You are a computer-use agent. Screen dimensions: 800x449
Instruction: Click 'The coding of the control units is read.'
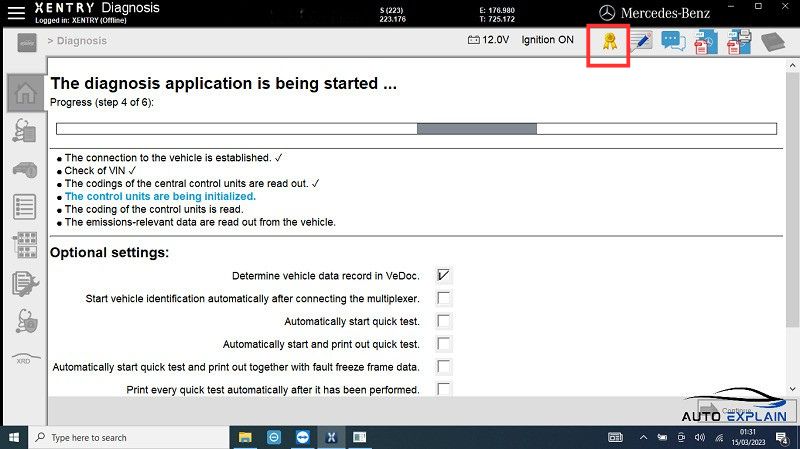pos(154,209)
